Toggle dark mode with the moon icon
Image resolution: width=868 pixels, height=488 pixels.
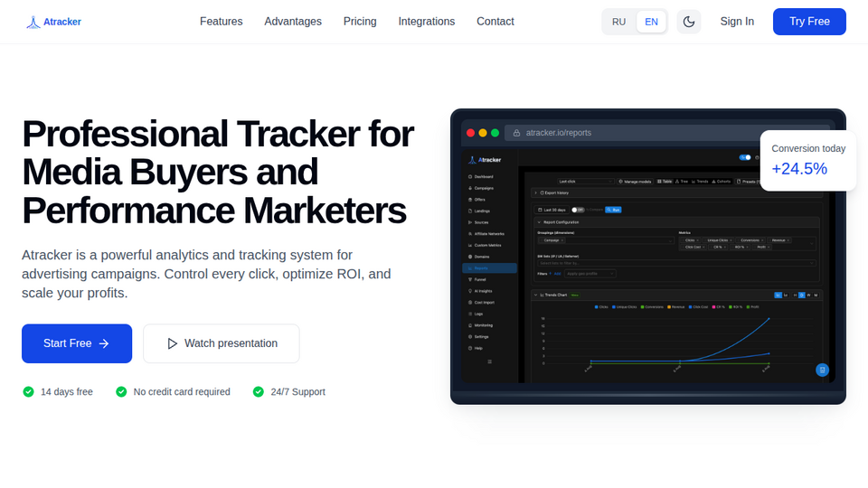(689, 22)
